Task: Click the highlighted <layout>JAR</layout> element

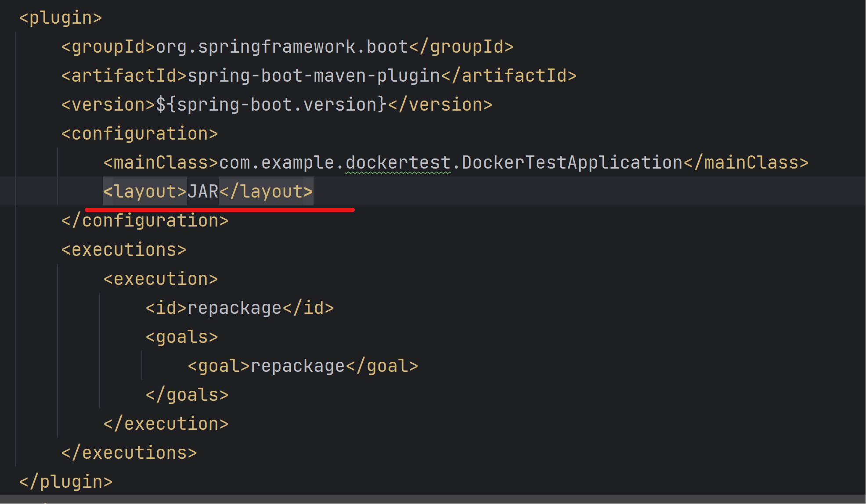Action: (206, 191)
